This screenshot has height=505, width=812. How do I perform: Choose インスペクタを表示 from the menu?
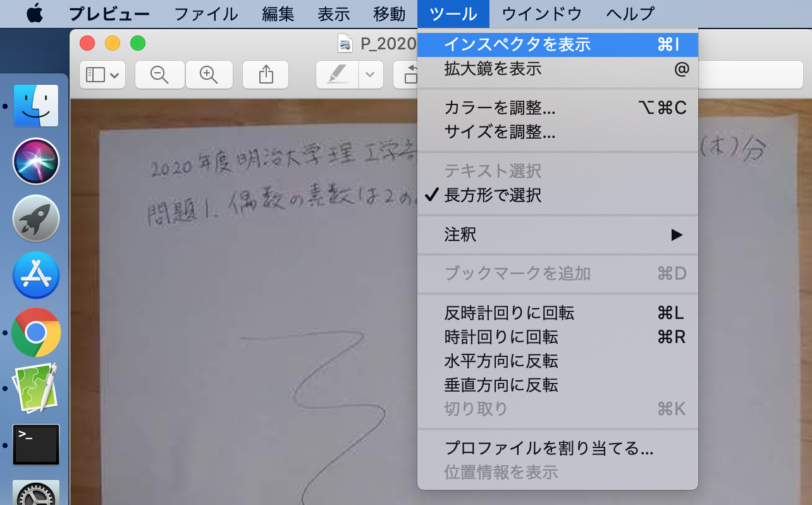pos(558,44)
